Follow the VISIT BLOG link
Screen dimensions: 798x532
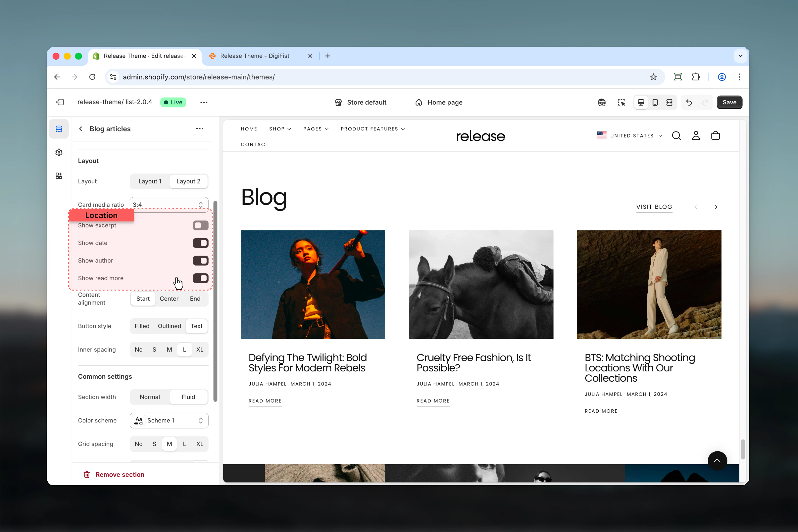(x=654, y=207)
